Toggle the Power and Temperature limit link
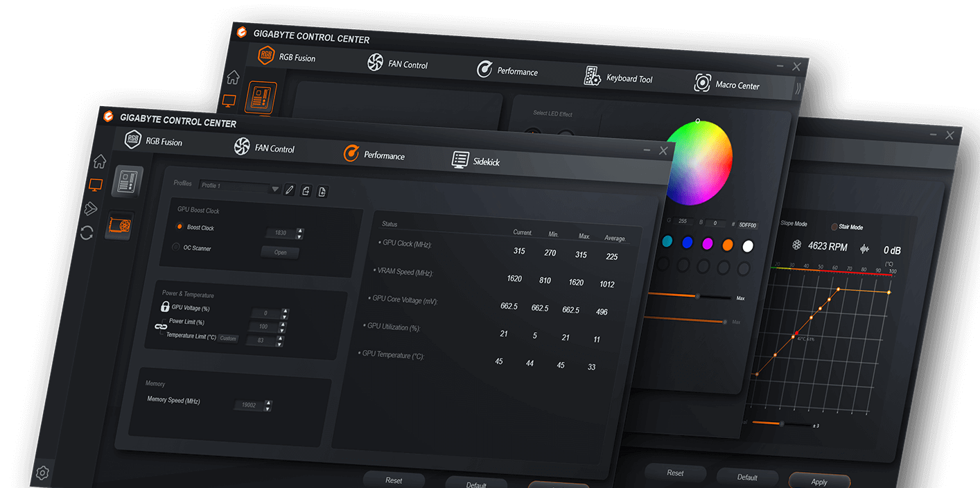980x488 pixels. (161, 326)
